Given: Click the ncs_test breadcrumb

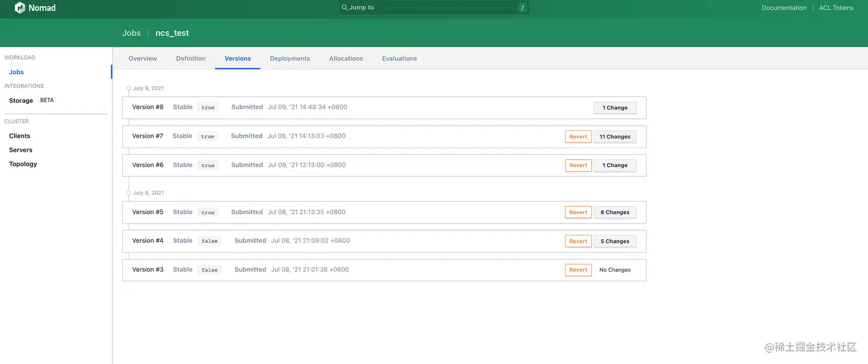Looking at the screenshot, I should pyautogui.click(x=172, y=33).
